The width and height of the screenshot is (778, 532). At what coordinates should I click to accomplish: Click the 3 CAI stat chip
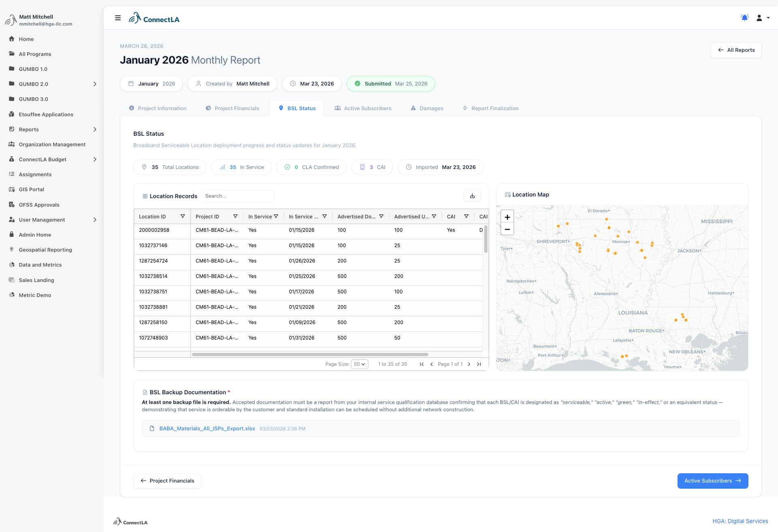pos(372,167)
